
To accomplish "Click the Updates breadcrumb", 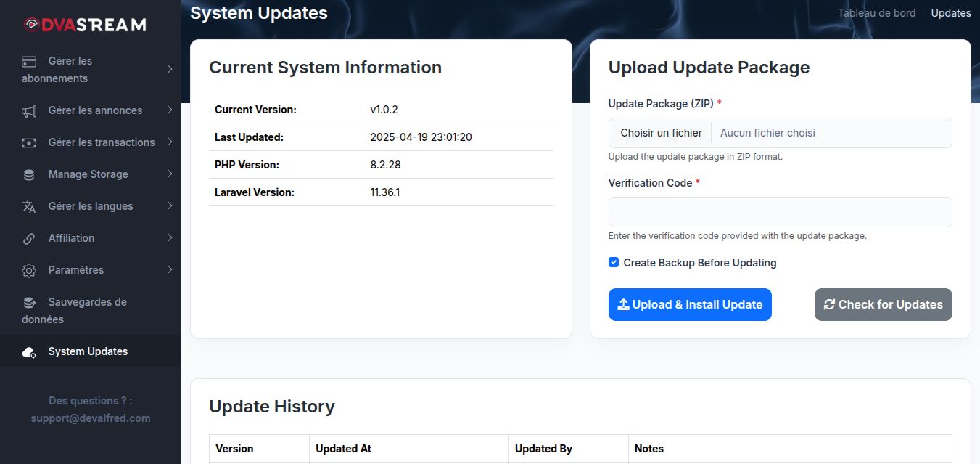I will (x=951, y=13).
